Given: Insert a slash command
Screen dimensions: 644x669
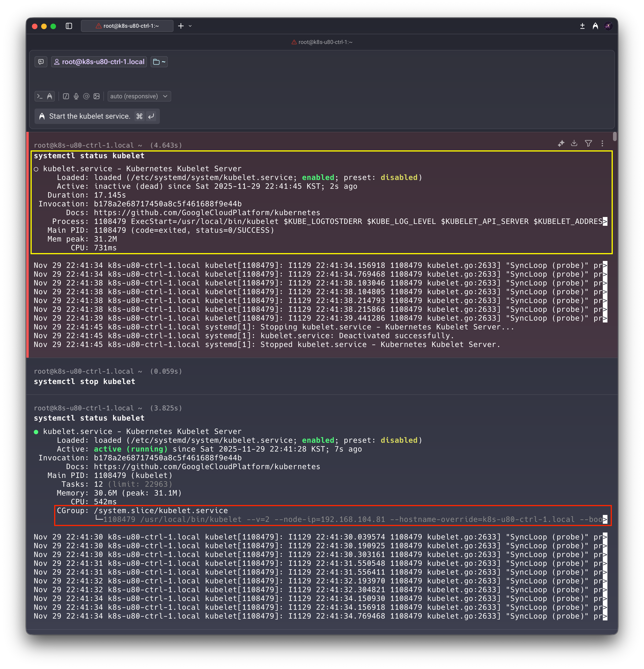Looking at the screenshot, I should pos(66,96).
